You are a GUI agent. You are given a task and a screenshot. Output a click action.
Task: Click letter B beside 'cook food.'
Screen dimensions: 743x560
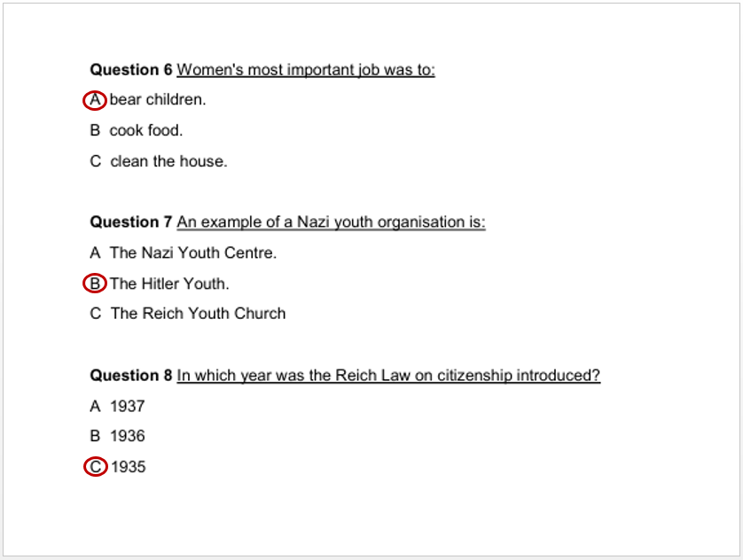pyautogui.click(x=95, y=131)
